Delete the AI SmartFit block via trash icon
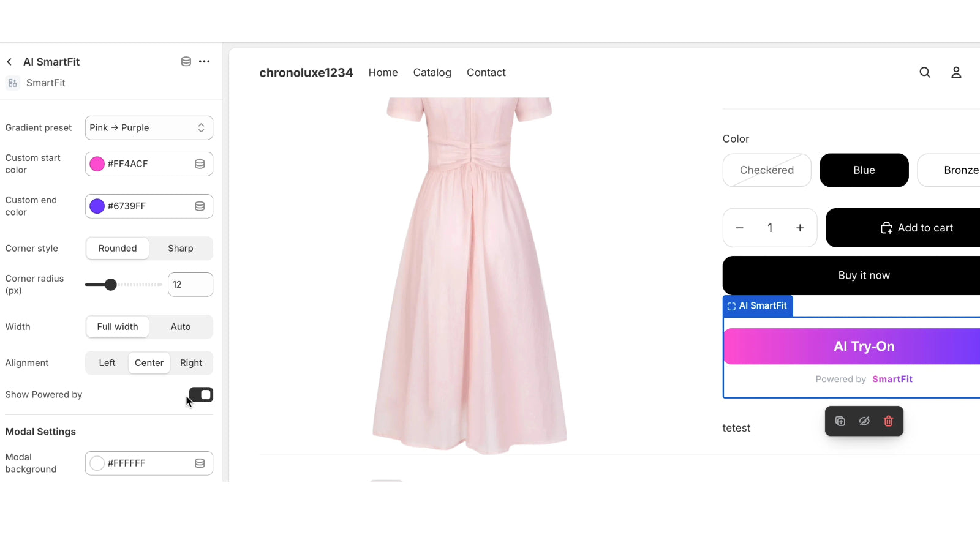This screenshot has height=551, width=980. click(x=888, y=421)
